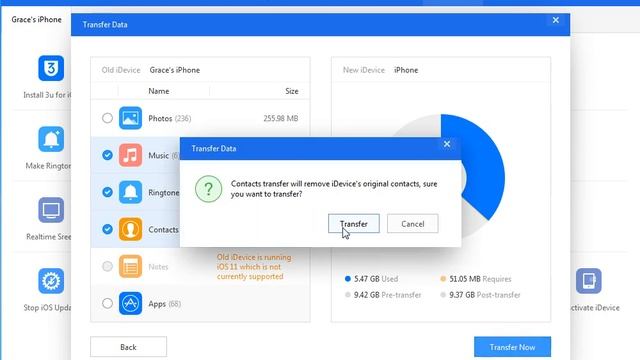Click the Photos (236) row label
The height and width of the screenshot is (360, 640).
169,118
